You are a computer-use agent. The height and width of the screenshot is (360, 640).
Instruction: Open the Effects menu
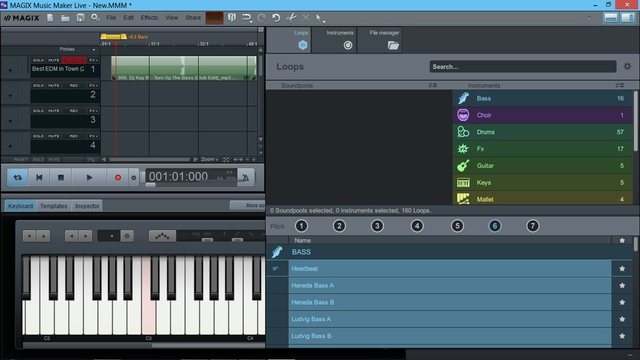pos(149,18)
